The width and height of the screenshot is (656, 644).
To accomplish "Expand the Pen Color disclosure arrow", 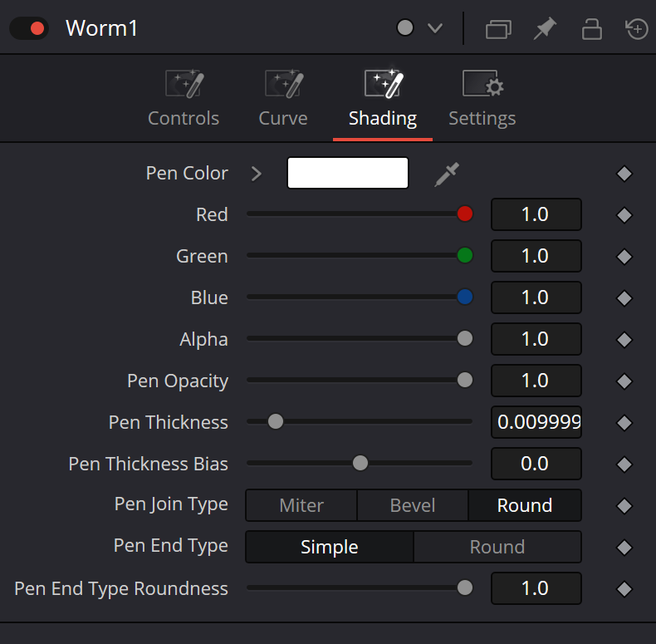I will [x=257, y=174].
